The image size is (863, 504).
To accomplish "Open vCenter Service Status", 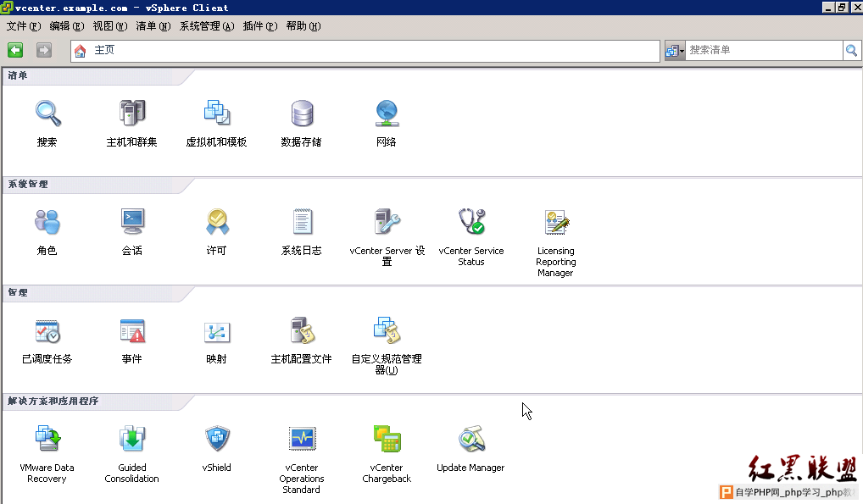I will [x=471, y=221].
